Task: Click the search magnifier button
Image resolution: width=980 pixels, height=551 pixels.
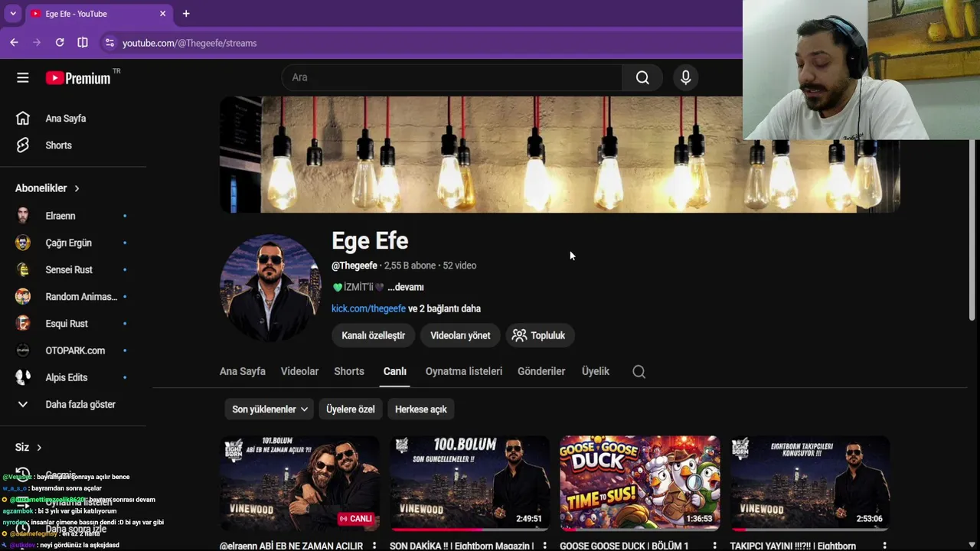Action: (x=642, y=77)
